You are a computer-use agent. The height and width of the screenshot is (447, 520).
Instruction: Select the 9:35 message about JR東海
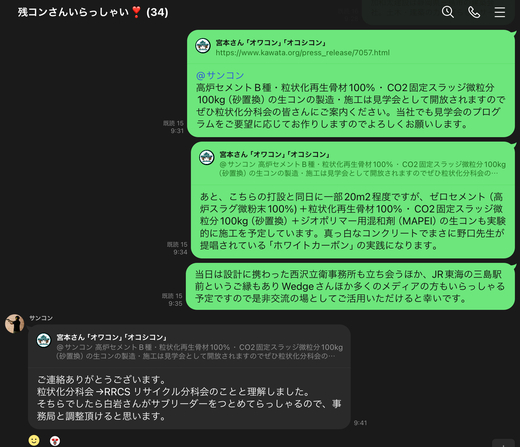pyautogui.click(x=350, y=286)
